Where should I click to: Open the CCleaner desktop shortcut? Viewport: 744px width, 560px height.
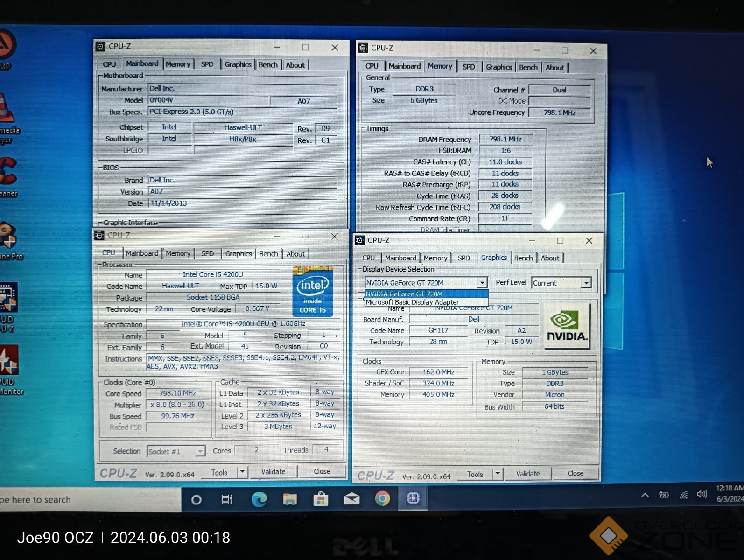tap(8, 177)
